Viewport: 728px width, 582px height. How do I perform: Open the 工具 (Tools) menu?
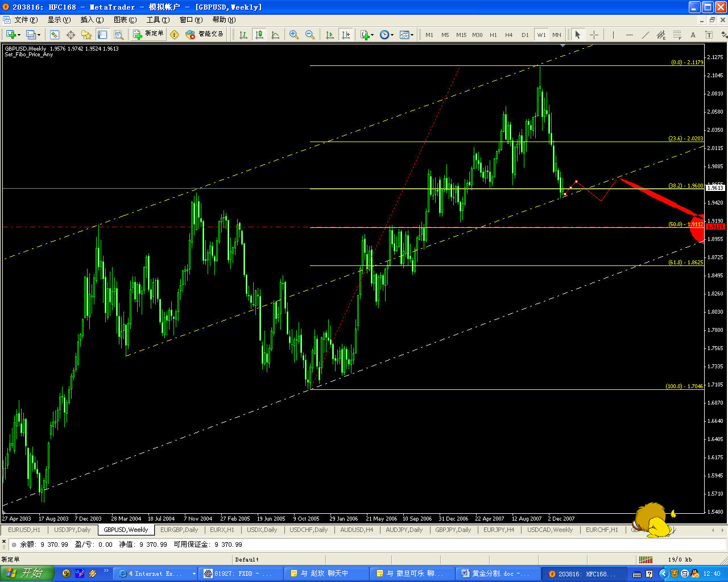click(158, 20)
